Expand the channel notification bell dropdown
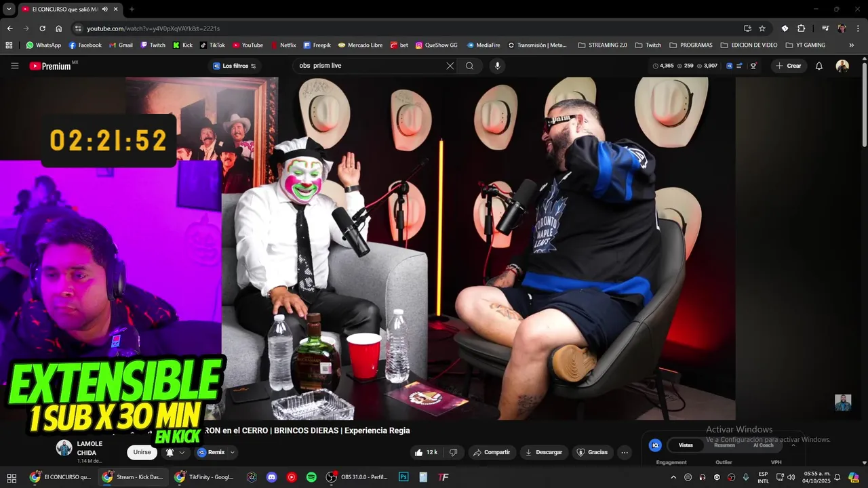868x488 pixels. [x=175, y=452]
